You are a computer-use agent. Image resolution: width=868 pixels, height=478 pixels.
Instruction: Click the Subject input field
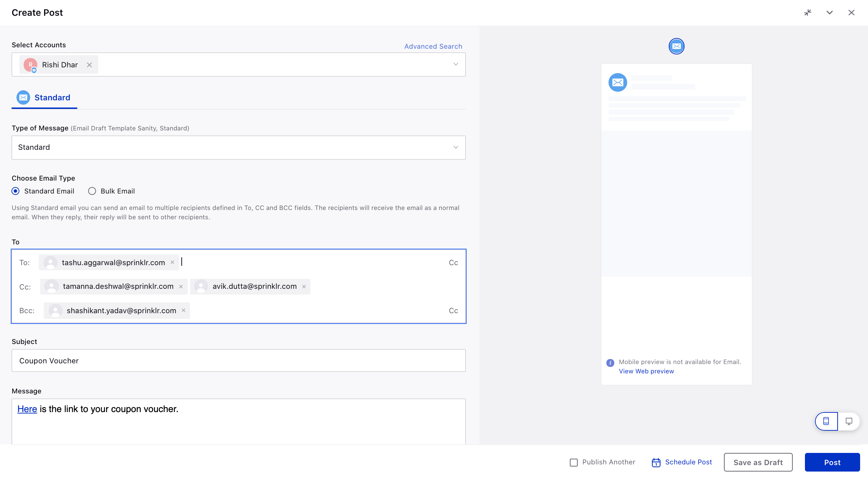coord(238,360)
